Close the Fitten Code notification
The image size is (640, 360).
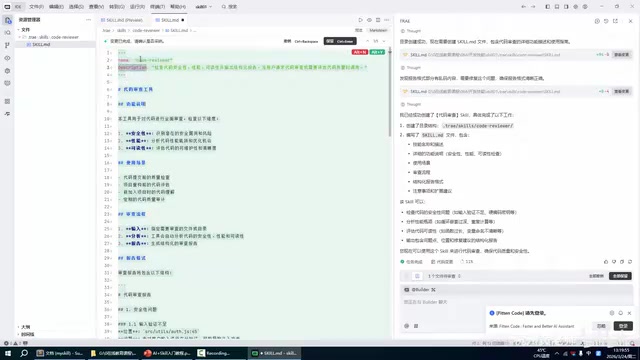point(629,313)
